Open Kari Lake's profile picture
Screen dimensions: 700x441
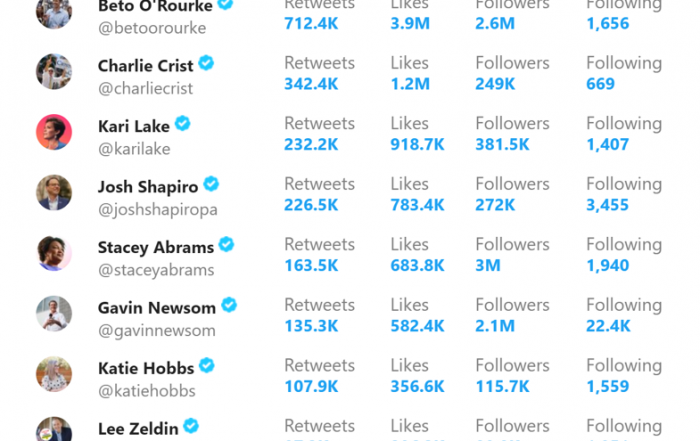(x=54, y=132)
